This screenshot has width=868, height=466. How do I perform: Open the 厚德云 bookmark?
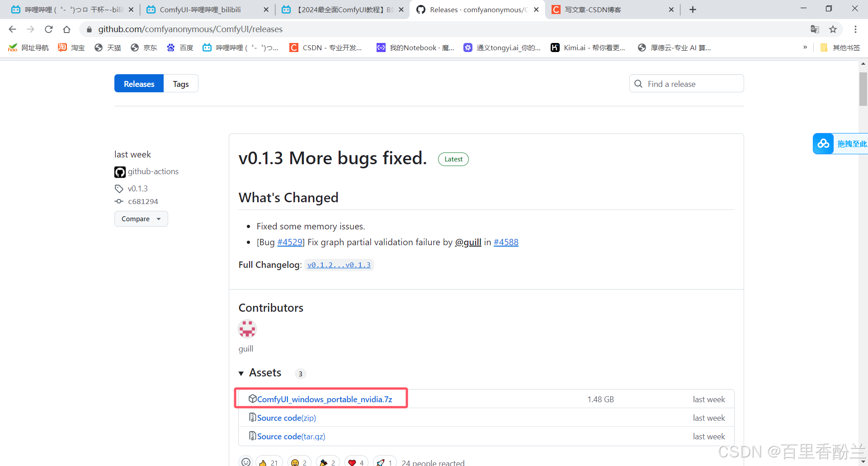click(x=674, y=48)
